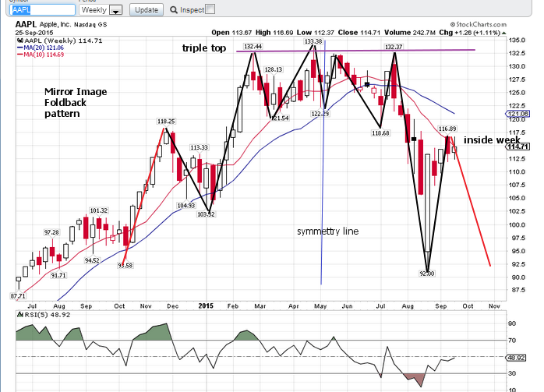Click the 93.58 low price label
The image size is (544, 392).
click(x=125, y=265)
